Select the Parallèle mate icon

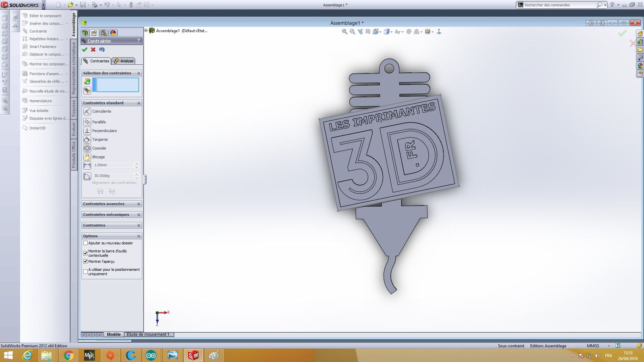tap(87, 122)
